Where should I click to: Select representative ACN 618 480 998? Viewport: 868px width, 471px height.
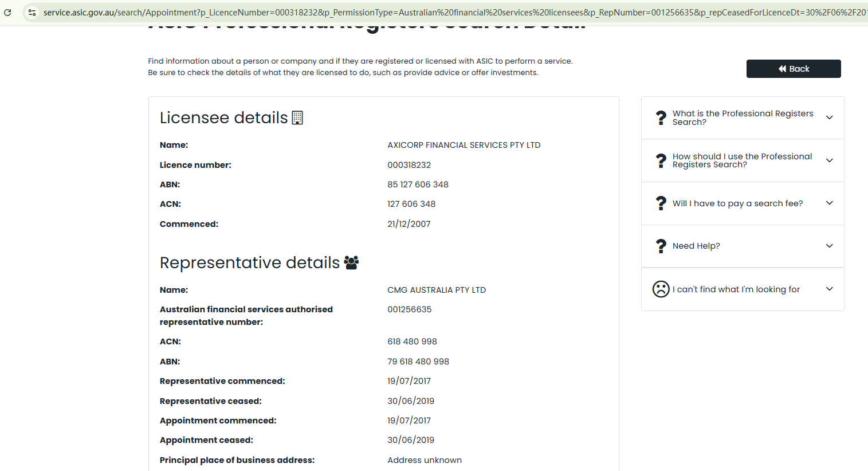pyautogui.click(x=412, y=342)
